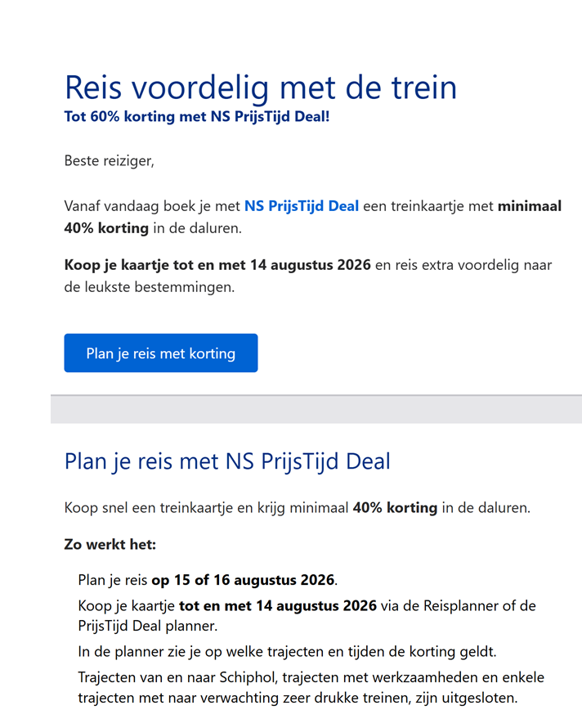Viewport: 582px width, 728px height.
Task: Open the NS PrijsTijd Deal hyperlink
Action: 302,205
